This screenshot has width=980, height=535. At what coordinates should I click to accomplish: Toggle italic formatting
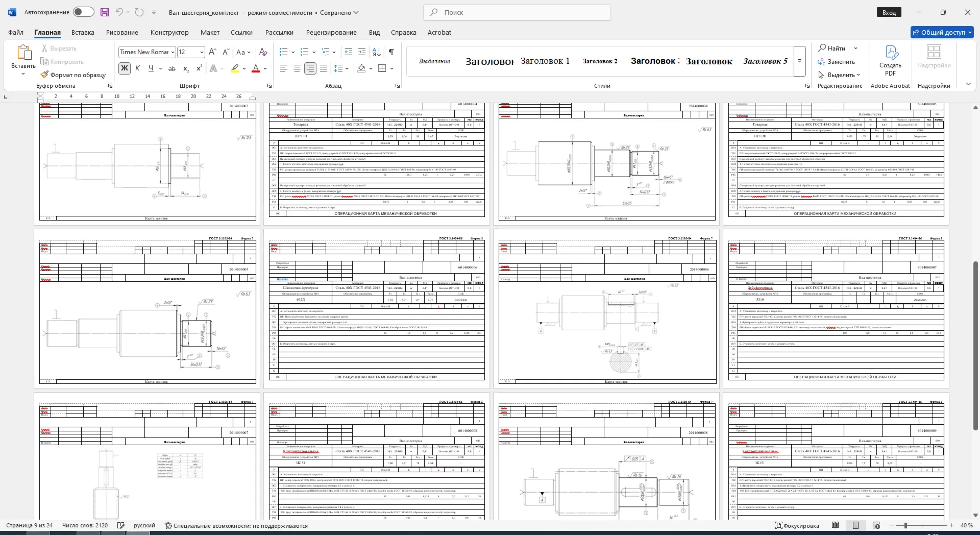click(x=137, y=68)
